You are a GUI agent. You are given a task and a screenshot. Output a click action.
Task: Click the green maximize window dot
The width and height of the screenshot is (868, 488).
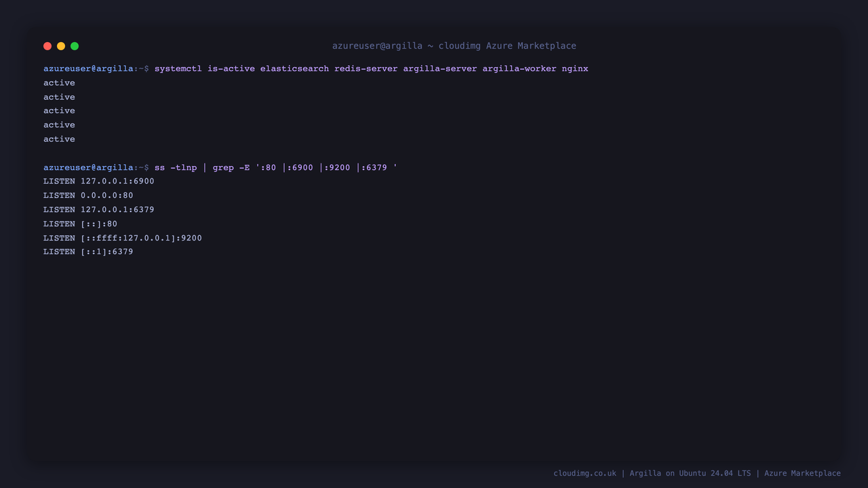(75, 46)
